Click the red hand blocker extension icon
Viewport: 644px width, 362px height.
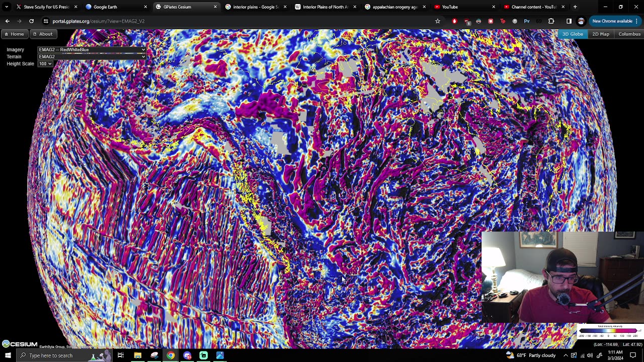(x=455, y=21)
